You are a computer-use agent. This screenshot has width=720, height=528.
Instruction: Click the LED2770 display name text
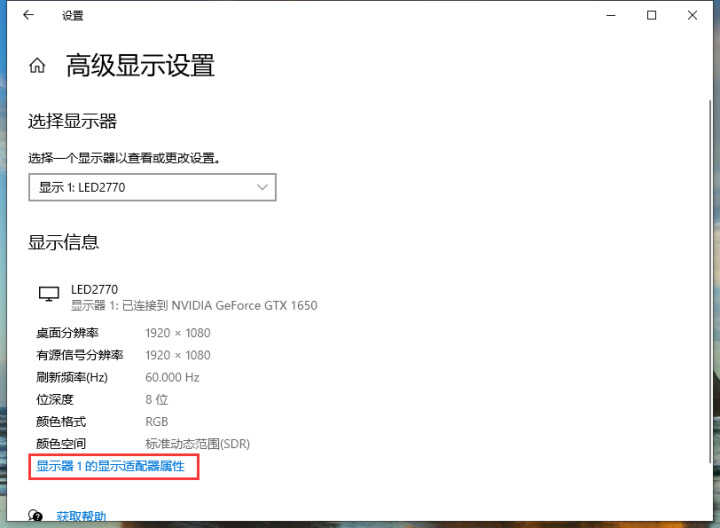click(95, 290)
